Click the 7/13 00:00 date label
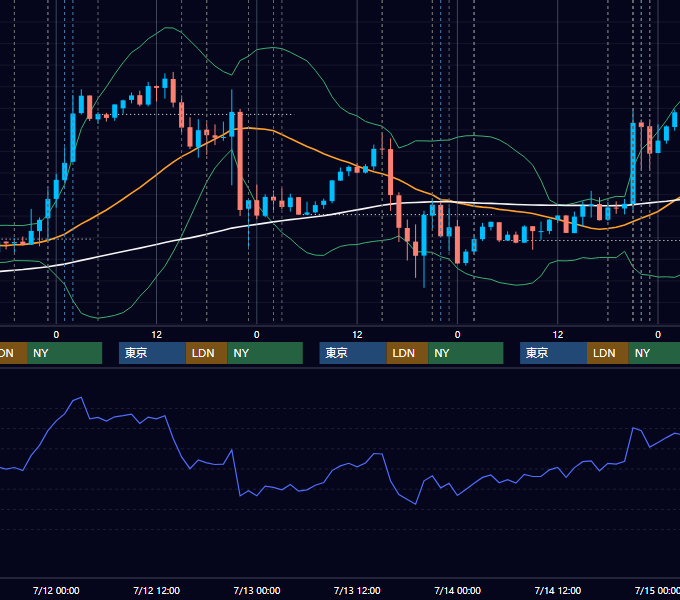The width and height of the screenshot is (680, 600). 257,590
